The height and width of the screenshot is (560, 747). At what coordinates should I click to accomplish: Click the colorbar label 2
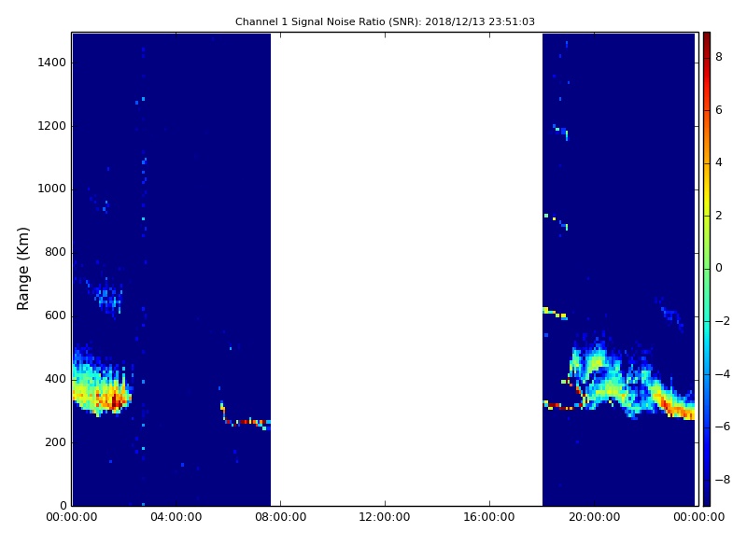[719, 216]
